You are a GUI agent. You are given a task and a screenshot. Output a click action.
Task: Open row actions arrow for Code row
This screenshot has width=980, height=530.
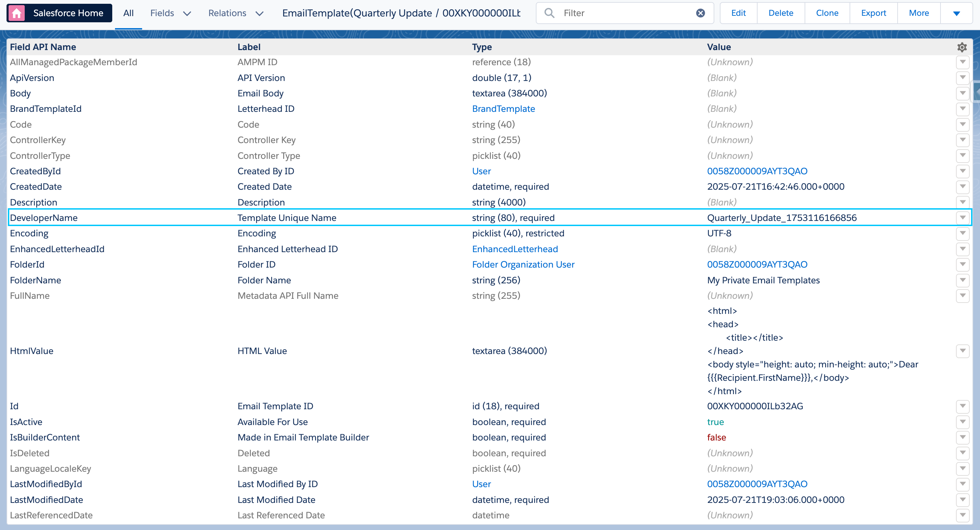[962, 125]
